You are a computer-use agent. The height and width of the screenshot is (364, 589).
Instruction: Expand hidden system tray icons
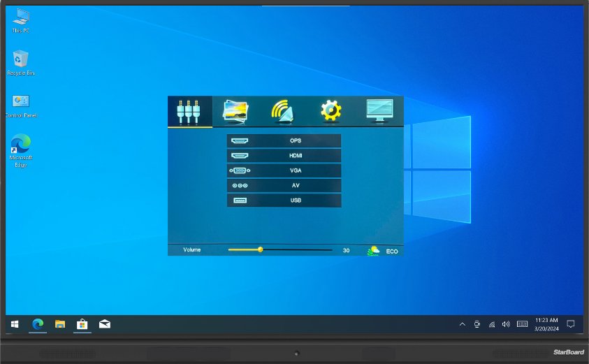pos(462,324)
